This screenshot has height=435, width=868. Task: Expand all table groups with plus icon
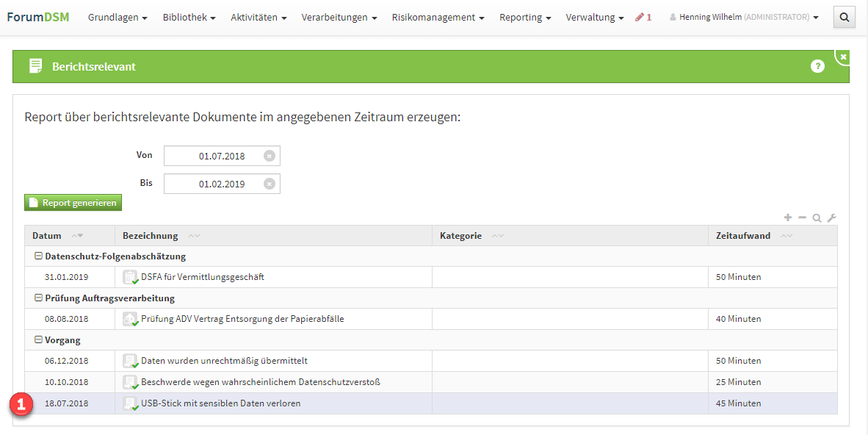point(788,217)
